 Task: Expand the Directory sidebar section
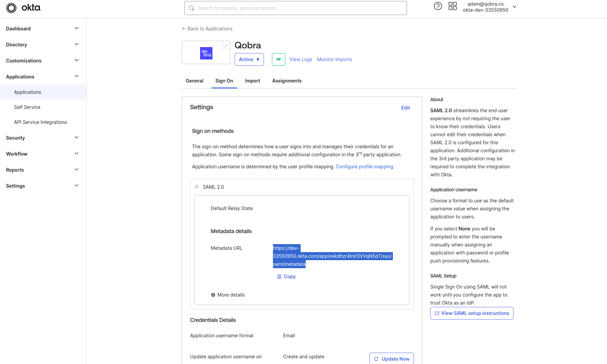(x=43, y=45)
